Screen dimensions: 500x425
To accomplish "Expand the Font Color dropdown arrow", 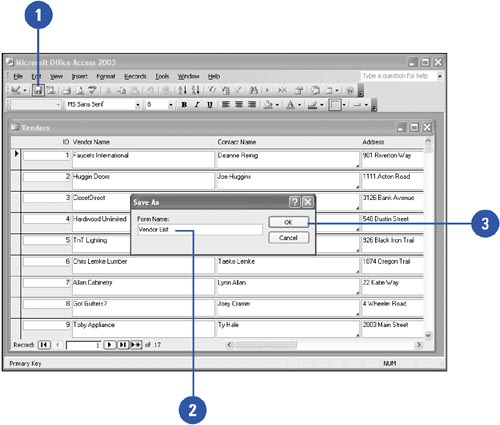I will tap(299, 105).
